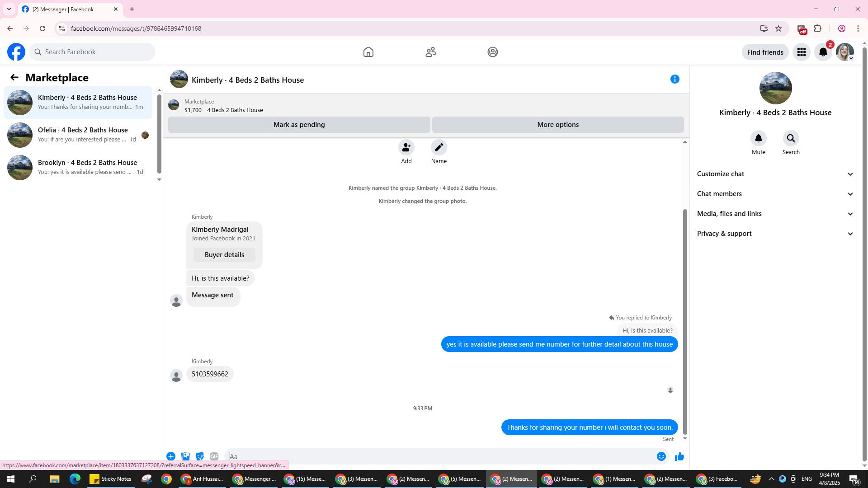Open the emoji picker in message box
This screenshot has width=868, height=488.
pos(661,456)
